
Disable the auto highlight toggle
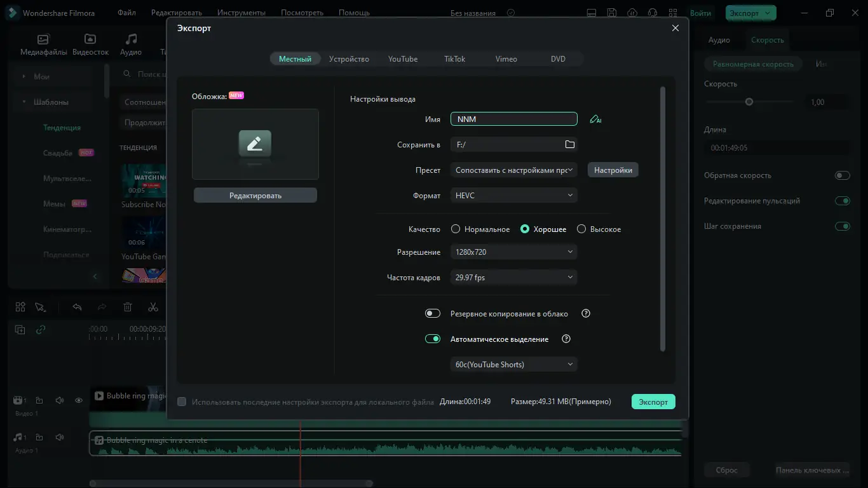(433, 339)
